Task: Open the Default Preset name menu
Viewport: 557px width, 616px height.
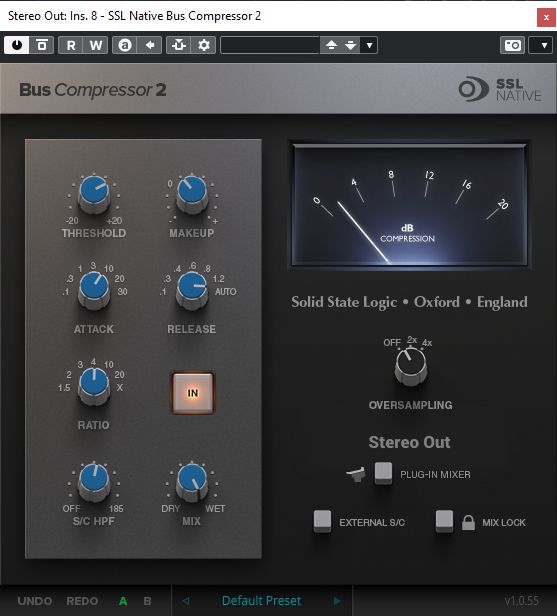Action: pyautogui.click(x=261, y=601)
